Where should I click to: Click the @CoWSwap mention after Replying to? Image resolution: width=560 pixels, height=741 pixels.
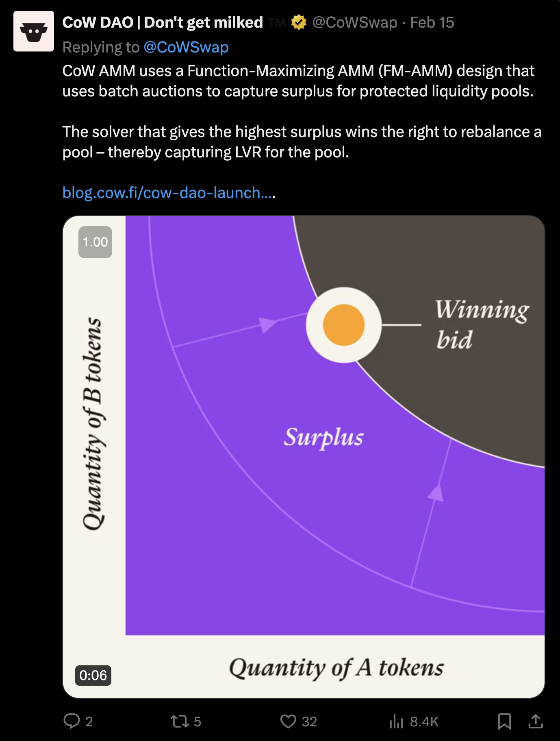(x=186, y=47)
